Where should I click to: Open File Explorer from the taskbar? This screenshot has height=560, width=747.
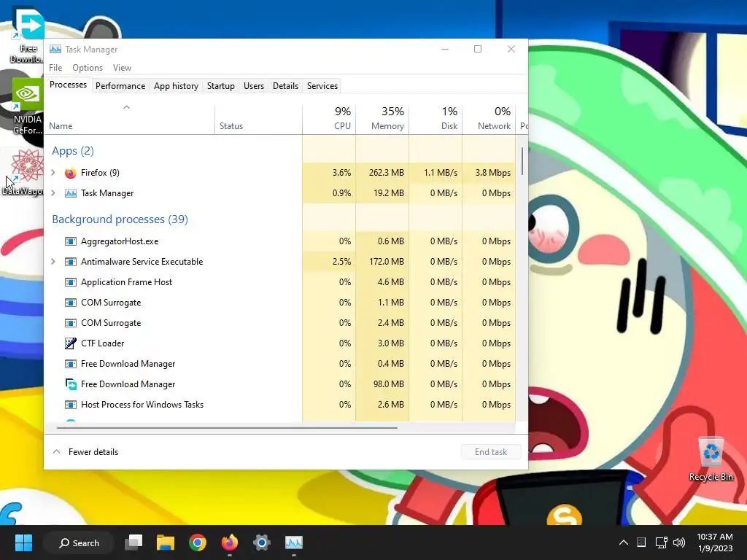pos(166,542)
